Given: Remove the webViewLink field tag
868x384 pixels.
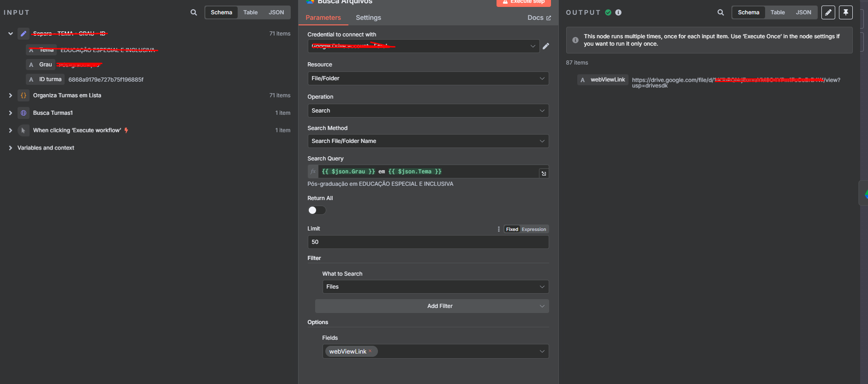Looking at the screenshot, I should 370,351.
